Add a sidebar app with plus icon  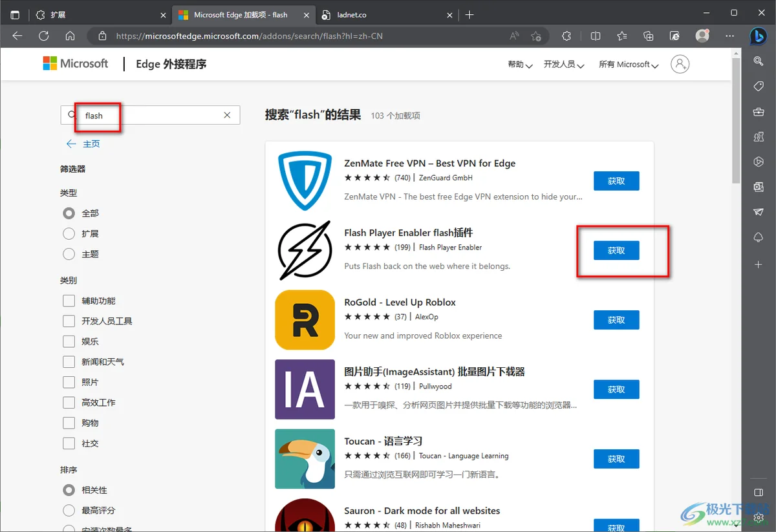click(759, 264)
